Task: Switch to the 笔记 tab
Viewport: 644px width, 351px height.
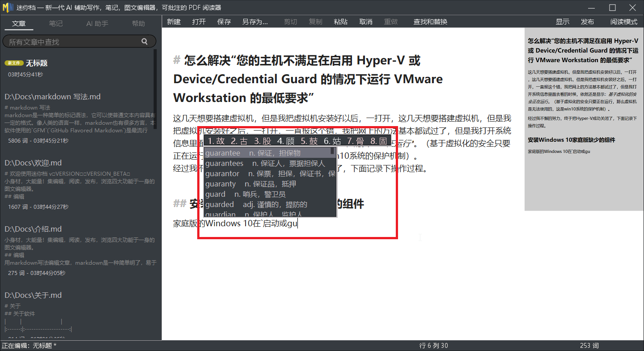Action: tap(56, 23)
